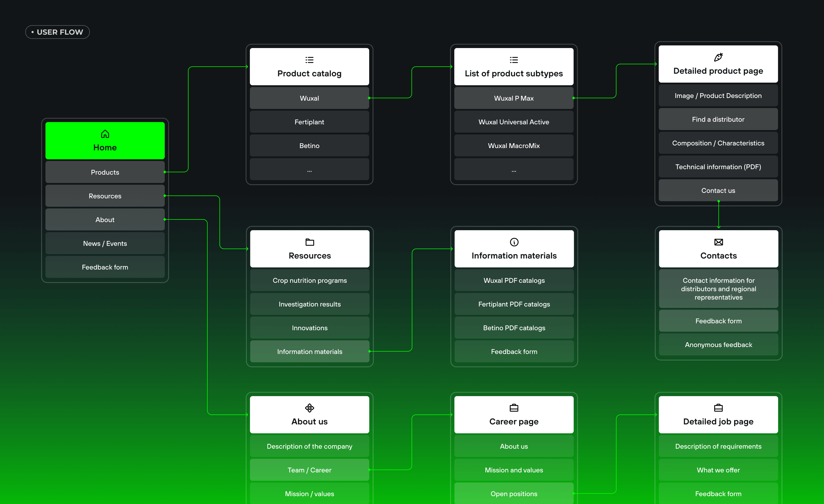824x504 pixels.
Task: Click the diamond pattern icon above About us
Action: tap(309, 408)
